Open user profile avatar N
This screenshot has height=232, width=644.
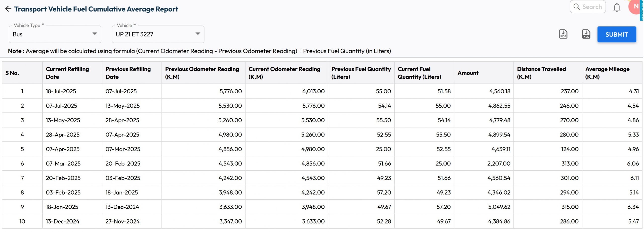(635, 7)
